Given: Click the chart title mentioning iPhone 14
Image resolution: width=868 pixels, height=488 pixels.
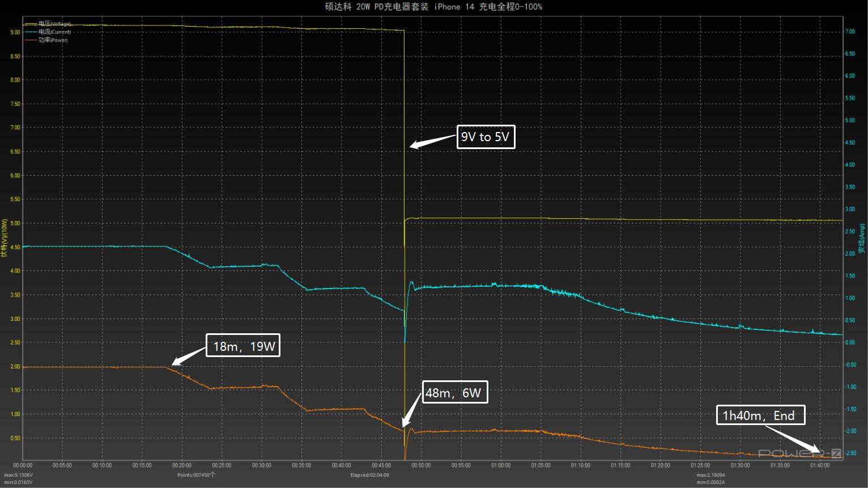Looking at the screenshot, I should click(433, 7).
